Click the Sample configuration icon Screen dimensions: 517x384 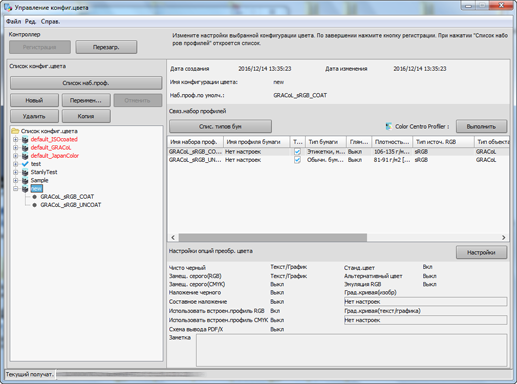coord(25,180)
